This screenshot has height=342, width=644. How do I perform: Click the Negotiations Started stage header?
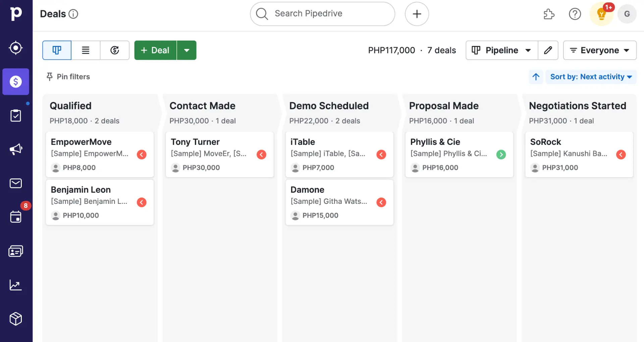[x=577, y=106]
